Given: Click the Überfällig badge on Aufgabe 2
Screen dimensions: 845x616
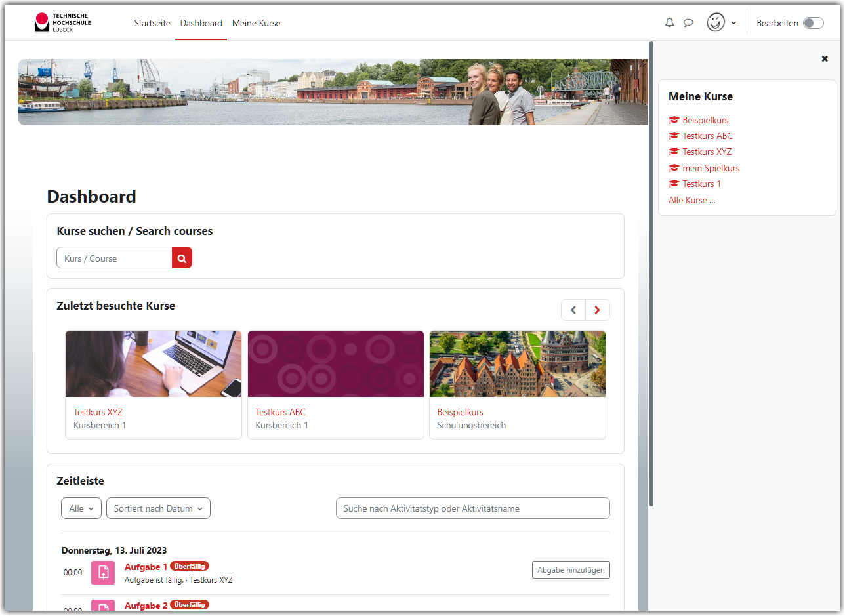Looking at the screenshot, I should click(190, 605).
